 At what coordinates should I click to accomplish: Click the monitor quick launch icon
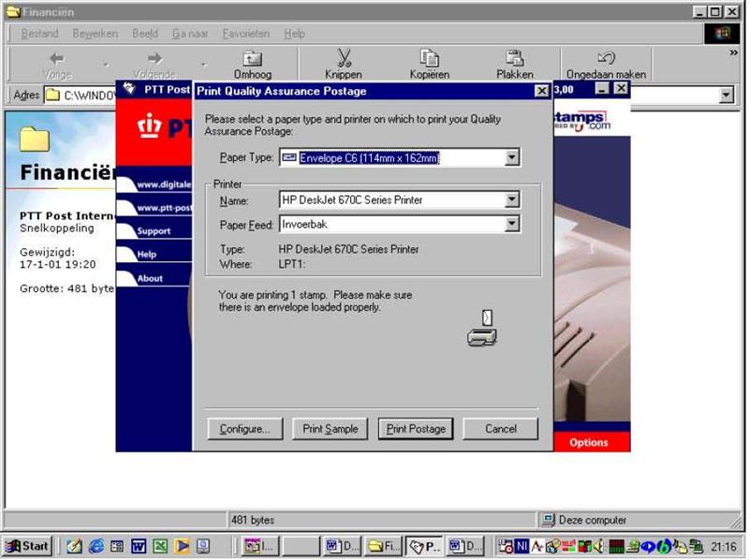[203, 546]
